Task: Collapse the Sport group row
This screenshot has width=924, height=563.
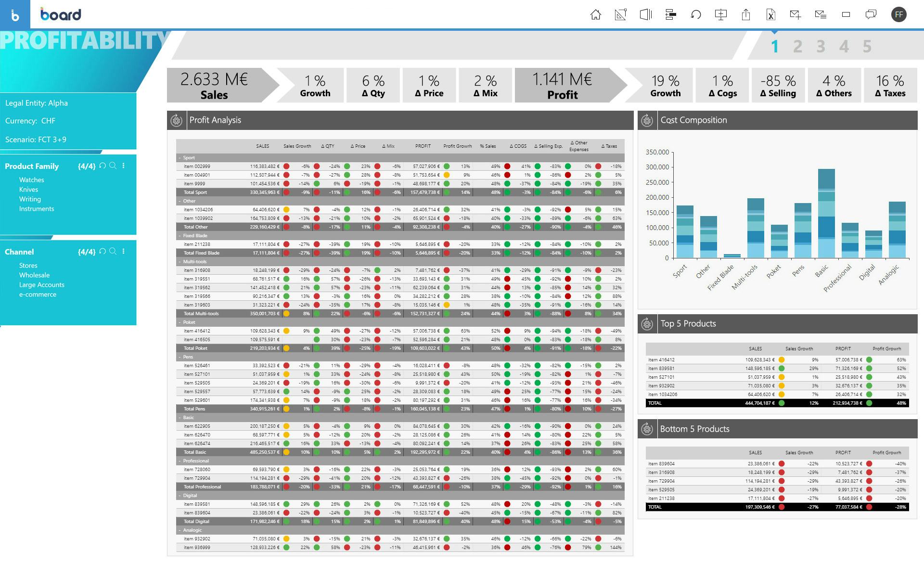Action: [x=180, y=158]
